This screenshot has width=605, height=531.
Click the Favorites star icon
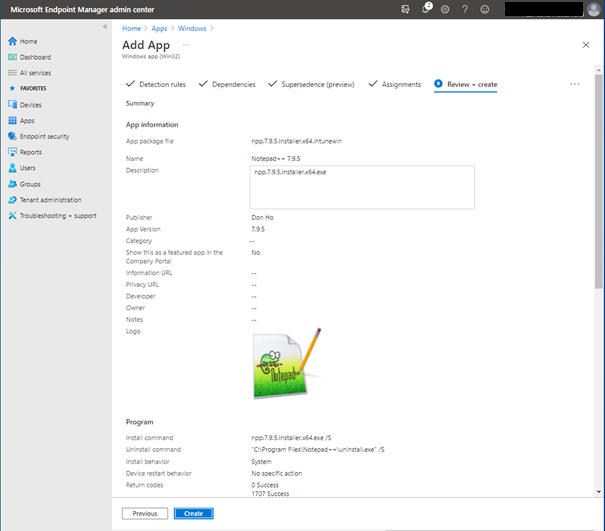[x=12, y=88]
